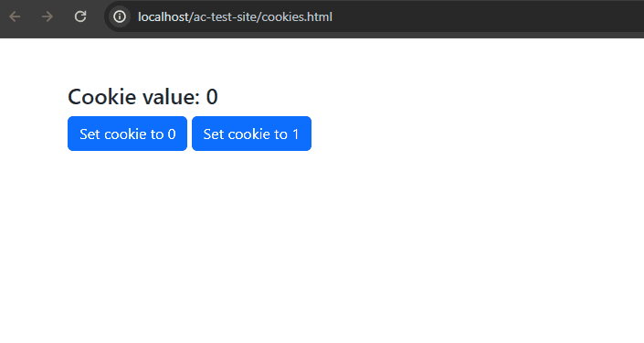Go back using the browser back arrow
This screenshot has height=343, width=644.
tap(15, 16)
